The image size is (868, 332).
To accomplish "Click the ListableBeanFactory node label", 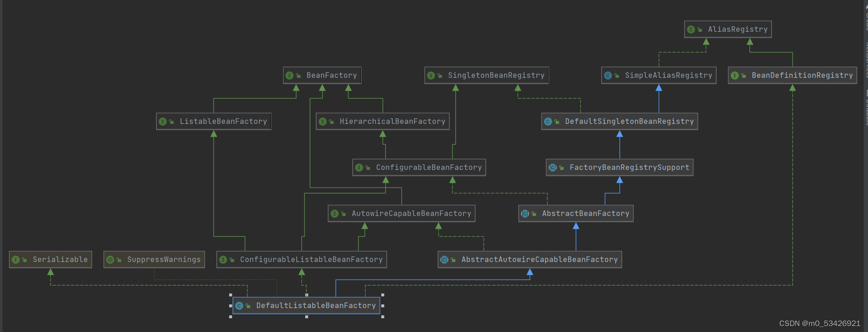I will 223,122.
